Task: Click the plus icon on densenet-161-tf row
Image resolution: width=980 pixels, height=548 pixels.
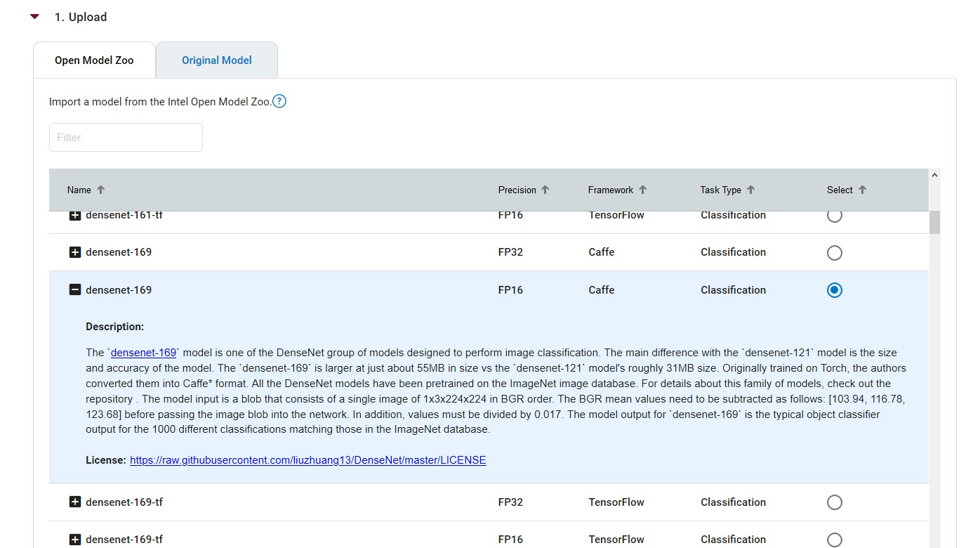Action: [x=75, y=215]
